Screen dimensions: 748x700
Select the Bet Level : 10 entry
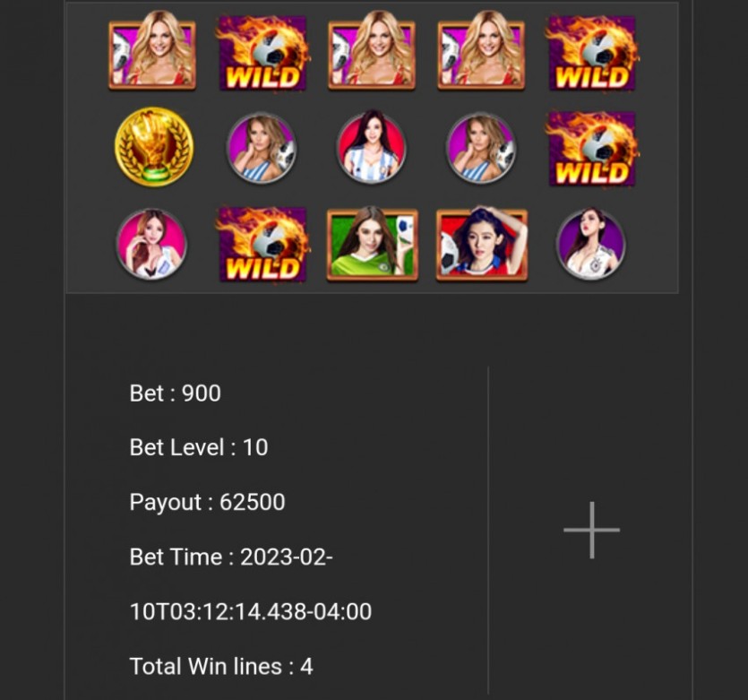pyautogui.click(x=199, y=447)
